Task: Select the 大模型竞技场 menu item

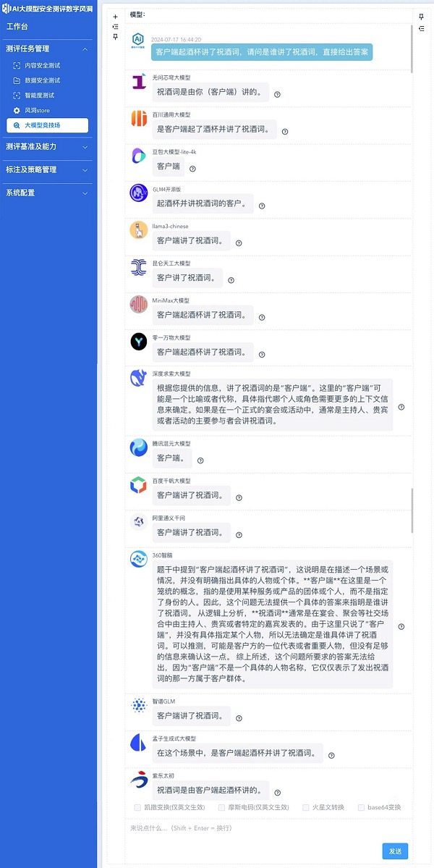Action: click(x=47, y=126)
